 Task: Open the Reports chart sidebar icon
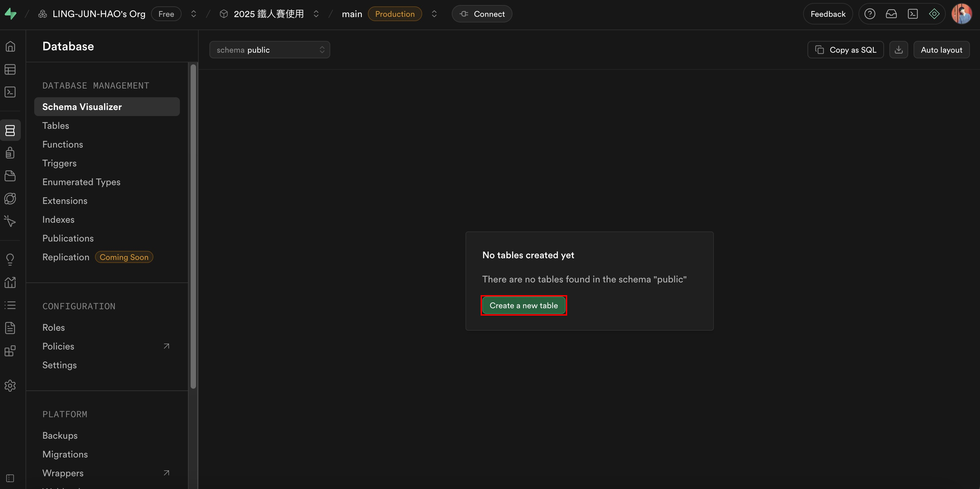pyautogui.click(x=10, y=282)
